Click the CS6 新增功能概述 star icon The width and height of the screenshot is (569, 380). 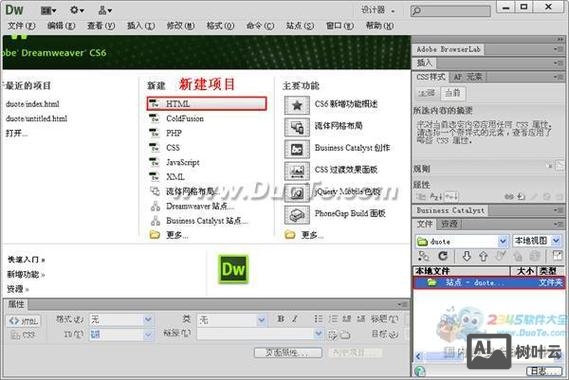click(297, 105)
